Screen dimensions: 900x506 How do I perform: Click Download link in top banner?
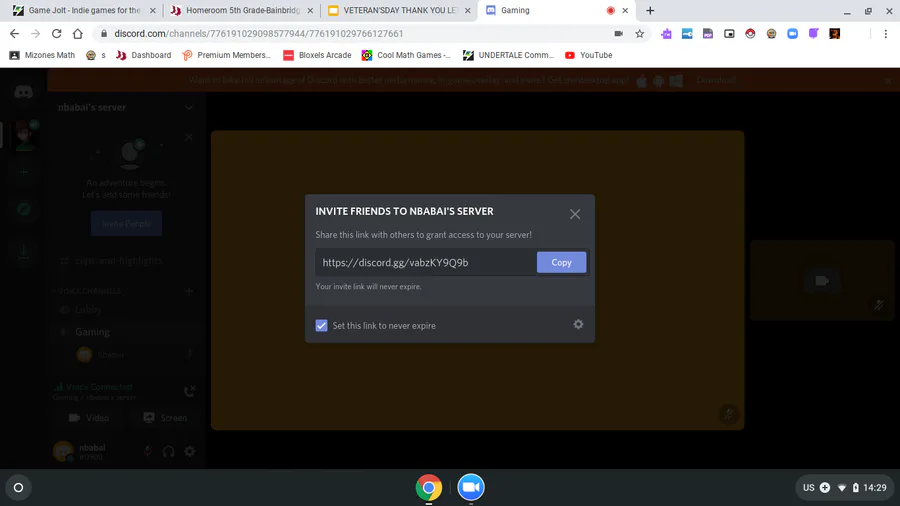coord(716,80)
